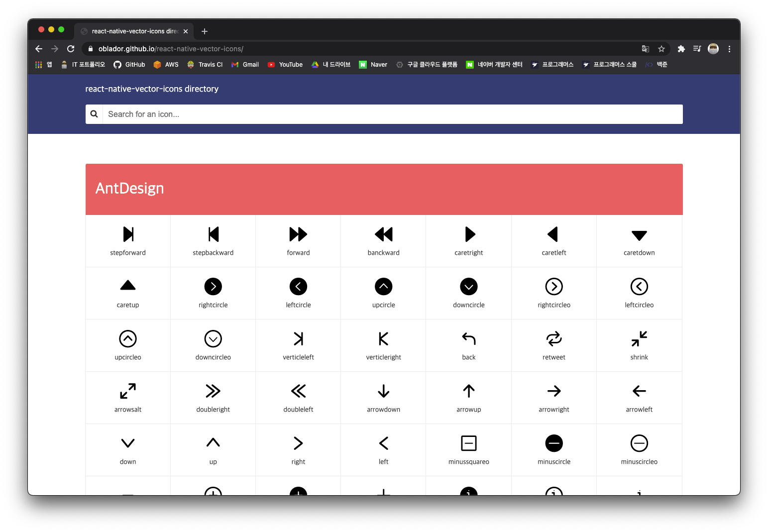Screen dimensions: 768x532
Task: Select the upcircle filled icon
Action: (383, 286)
